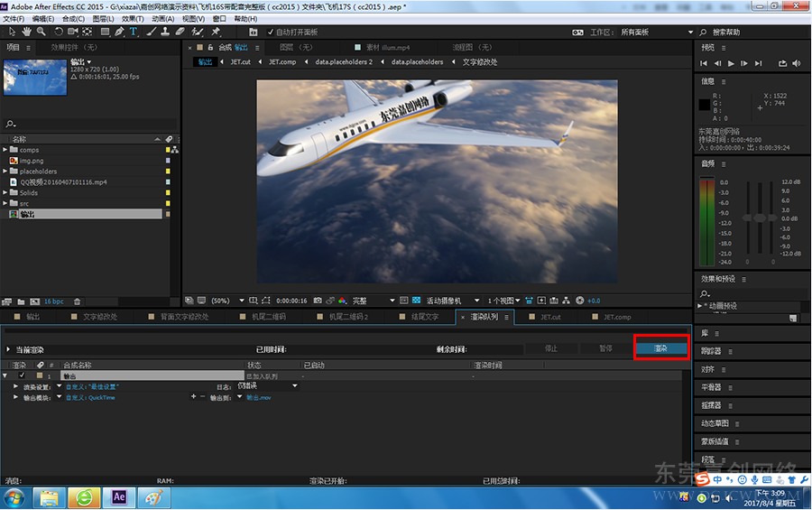Viewport: 812px width, 510px height.
Task: Select the Zoom magnifier tool
Action: click(41, 32)
